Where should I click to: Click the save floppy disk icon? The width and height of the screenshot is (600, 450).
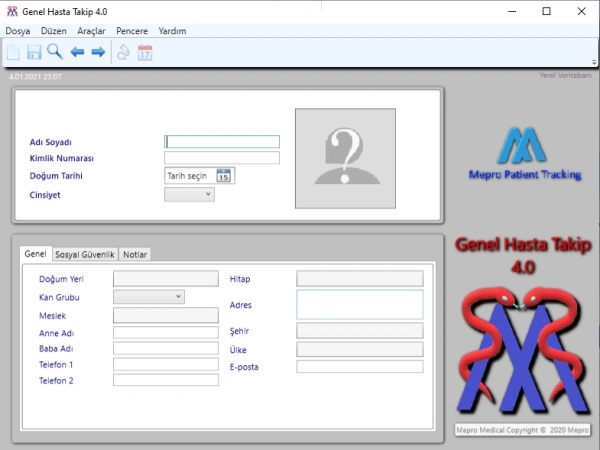coord(34,52)
